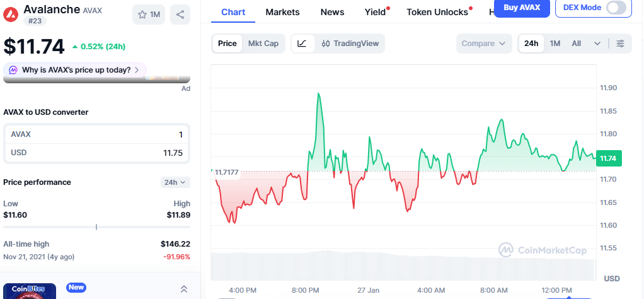Add AVAX to watchlist with star button
Image resolution: width=644 pixels, height=299 pixels.
pos(149,15)
